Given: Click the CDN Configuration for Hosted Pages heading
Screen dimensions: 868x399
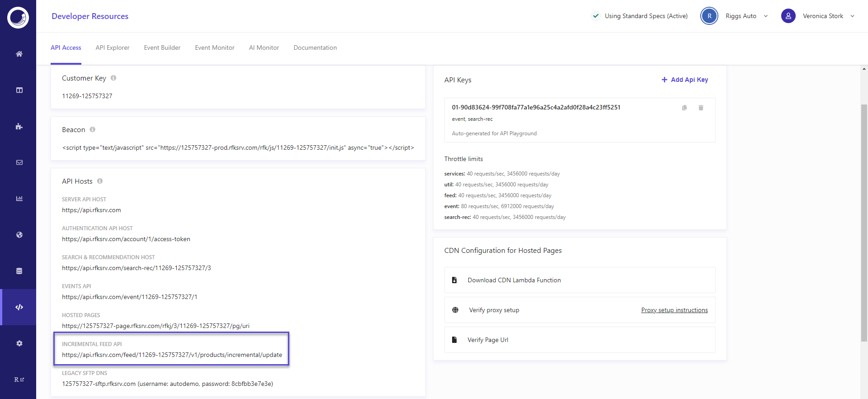Looking at the screenshot, I should [503, 251].
